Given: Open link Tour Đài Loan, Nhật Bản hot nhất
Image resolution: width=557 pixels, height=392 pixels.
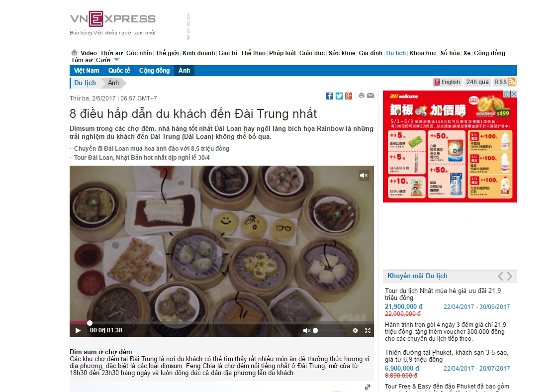Looking at the screenshot, I should (x=142, y=157).
